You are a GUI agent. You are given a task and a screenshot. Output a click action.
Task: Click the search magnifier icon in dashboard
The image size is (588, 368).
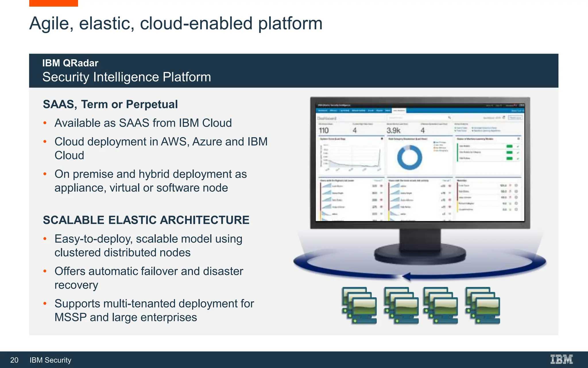pos(449,118)
